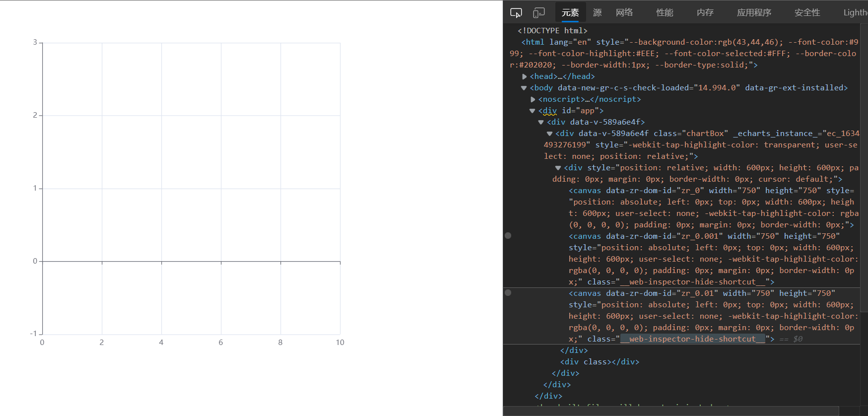Screen dimensions: 868x416
Task: Click y-axis label 0 on chart
Action: [35, 261]
